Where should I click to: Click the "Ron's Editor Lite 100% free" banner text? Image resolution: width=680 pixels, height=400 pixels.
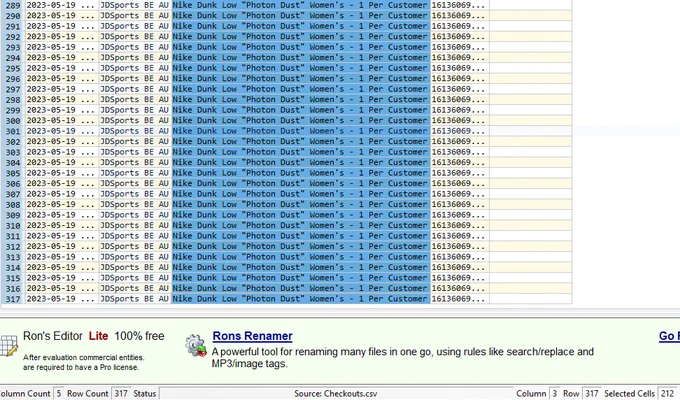(x=94, y=336)
